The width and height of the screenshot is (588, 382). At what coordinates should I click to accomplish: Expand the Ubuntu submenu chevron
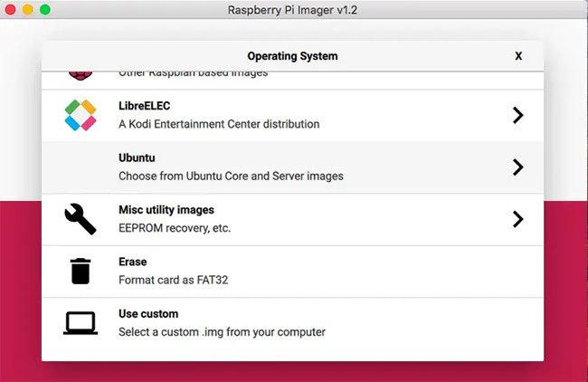517,167
